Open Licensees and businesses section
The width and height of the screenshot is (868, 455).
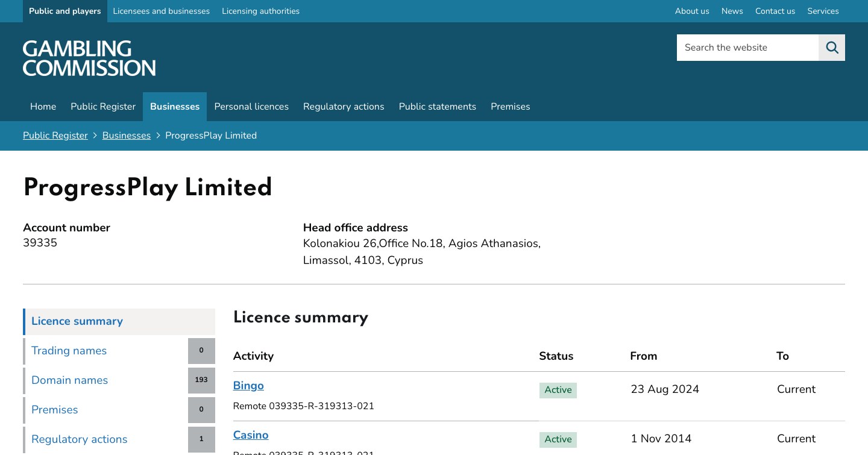click(x=162, y=11)
